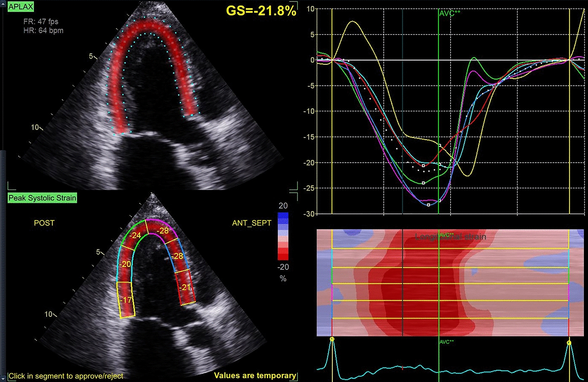
Task: Click the APLAX view label
Action: 21,7
